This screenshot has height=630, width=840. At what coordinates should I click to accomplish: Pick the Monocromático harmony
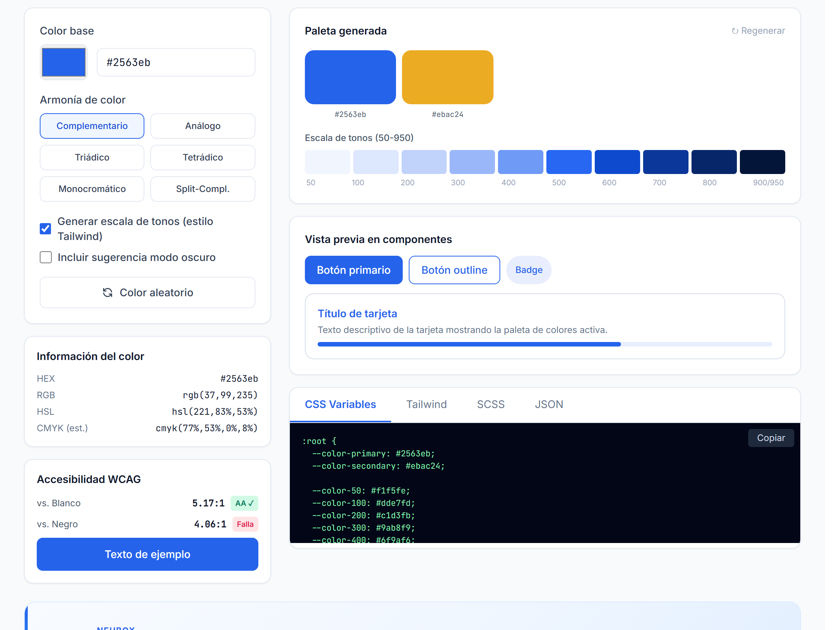[x=92, y=189]
